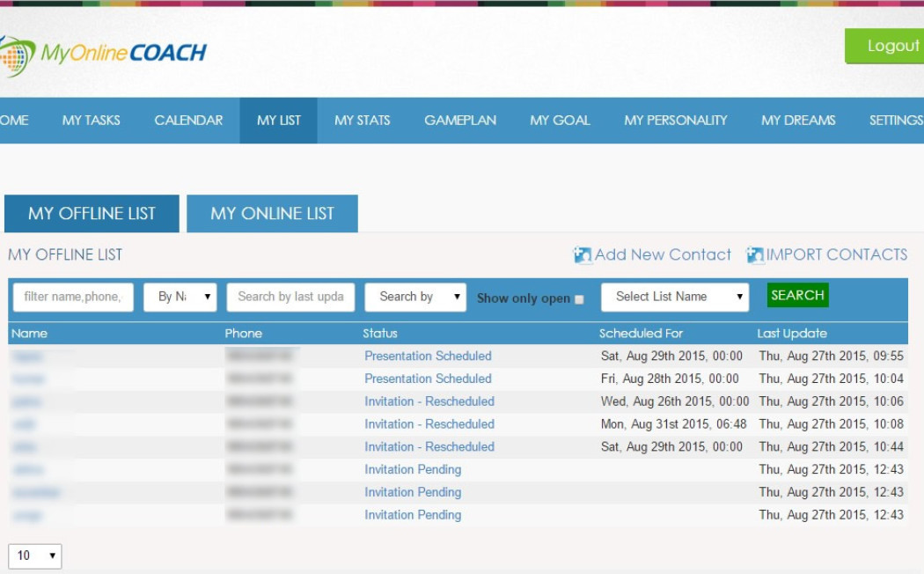Open the Search by dropdown

(x=414, y=298)
